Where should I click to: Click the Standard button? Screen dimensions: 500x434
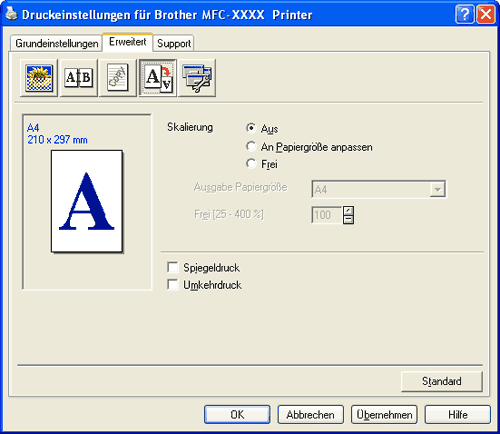point(442,381)
